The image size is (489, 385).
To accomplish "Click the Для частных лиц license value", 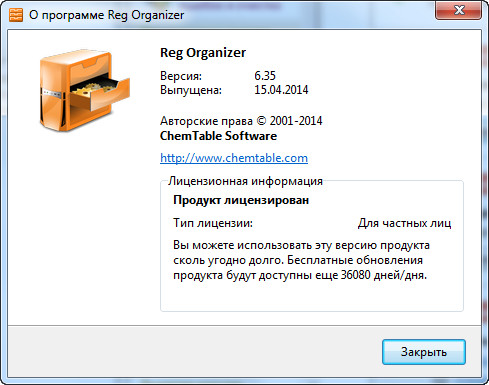I will point(404,223).
